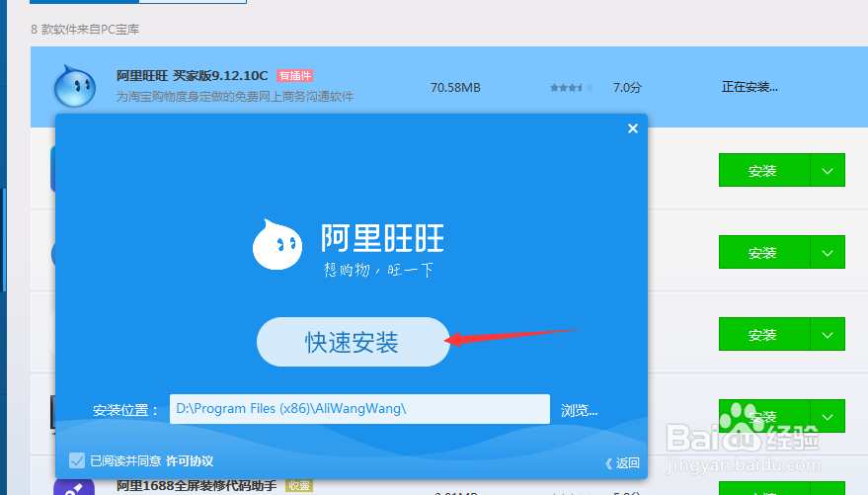Viewport: 868px width, 495px height.
Task: Click the 阿里1688全屏装修代码助手 title
Action: point(197,486)
